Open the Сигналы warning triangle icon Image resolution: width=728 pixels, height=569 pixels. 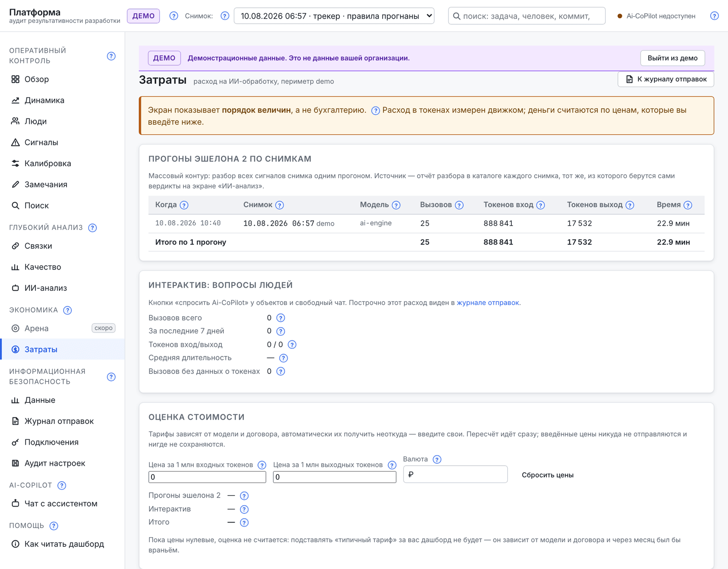15,142
